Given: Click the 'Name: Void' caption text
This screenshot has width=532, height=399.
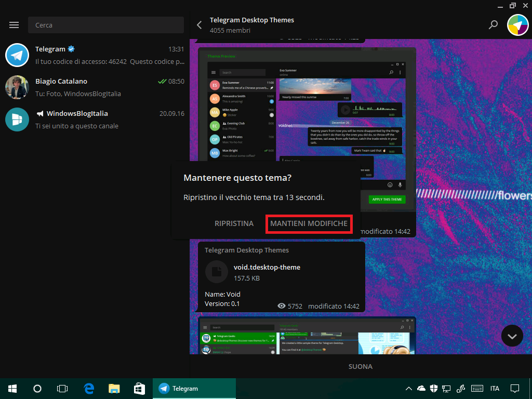Looking at the screenshot, I should click(222, 294).
